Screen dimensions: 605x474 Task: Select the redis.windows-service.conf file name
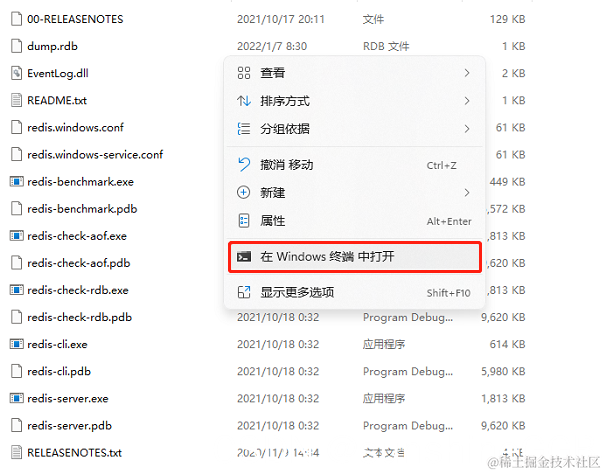point(95,154)
